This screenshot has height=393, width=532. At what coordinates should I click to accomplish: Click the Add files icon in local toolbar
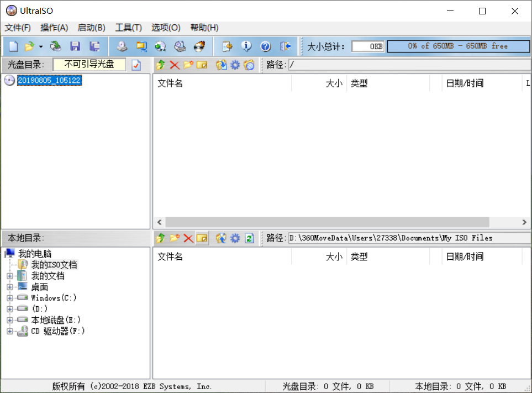click(x=221, y=238)
